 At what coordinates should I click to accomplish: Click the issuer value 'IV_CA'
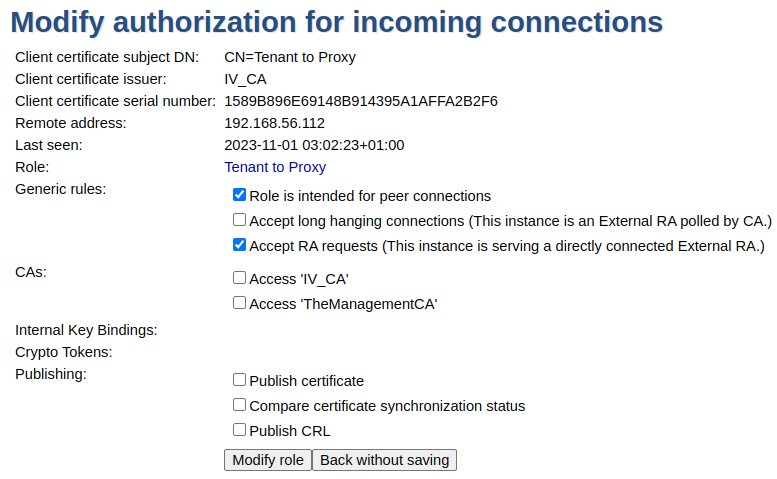click(245, 79)
